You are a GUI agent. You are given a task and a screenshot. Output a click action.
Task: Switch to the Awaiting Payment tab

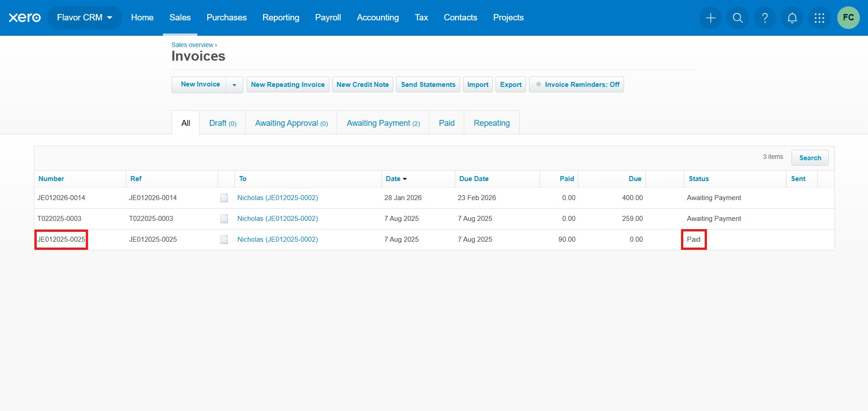pos(383,123)
